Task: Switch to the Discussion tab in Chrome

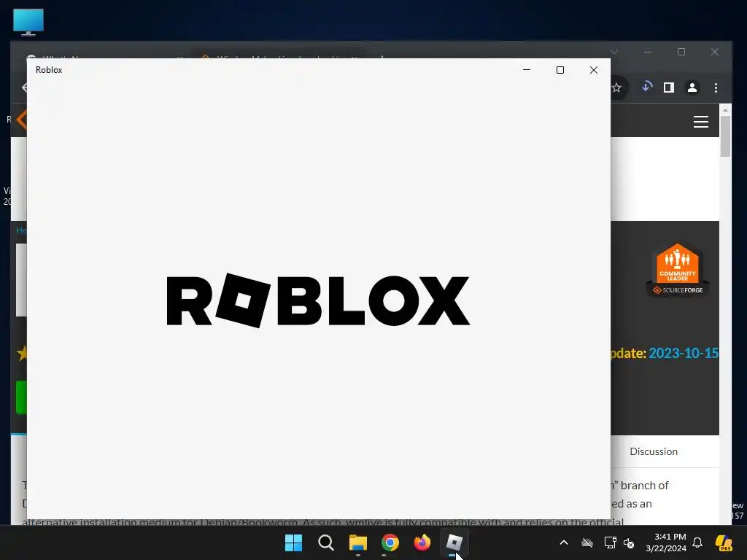Action: point(654,451)
